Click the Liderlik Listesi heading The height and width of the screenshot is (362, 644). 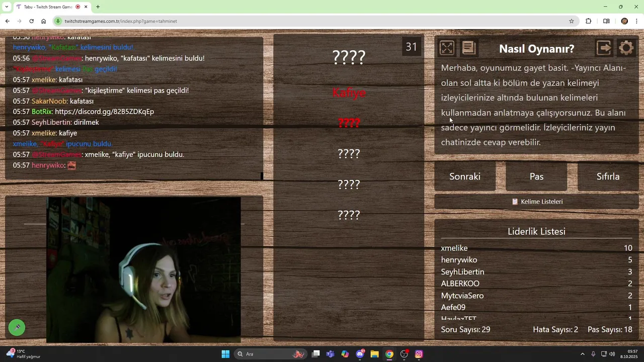click(x=536, y=231)
